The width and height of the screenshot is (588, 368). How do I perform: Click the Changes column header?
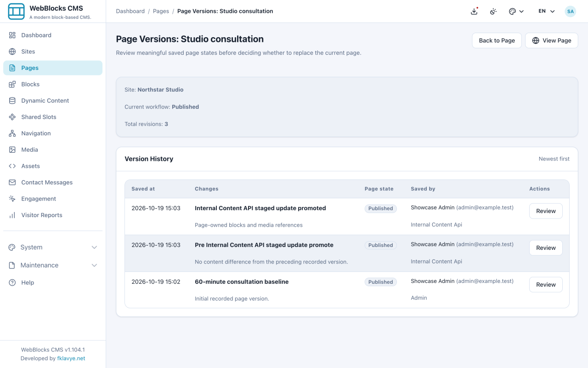(207, 189)
